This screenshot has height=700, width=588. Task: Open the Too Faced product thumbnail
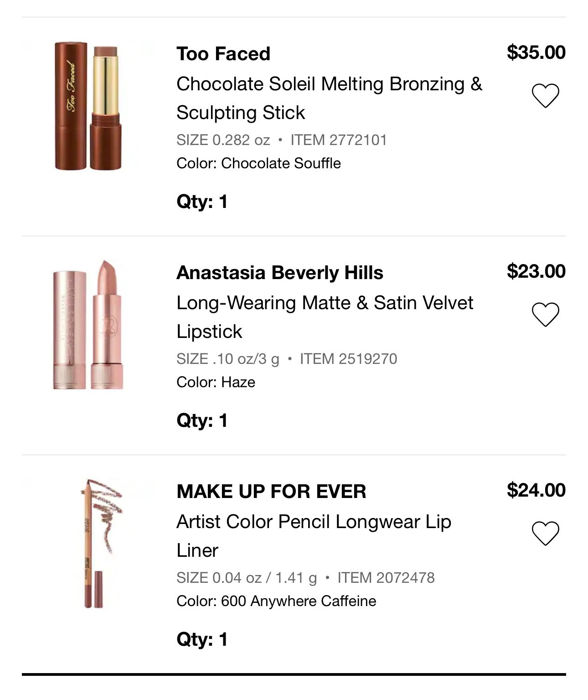click(x=87, y=105)
